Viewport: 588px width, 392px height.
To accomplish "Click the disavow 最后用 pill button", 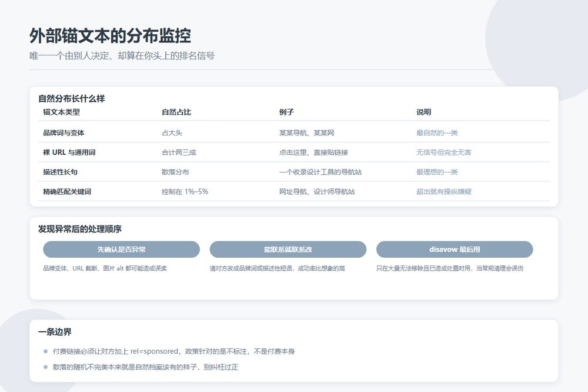I will (455, 250).
